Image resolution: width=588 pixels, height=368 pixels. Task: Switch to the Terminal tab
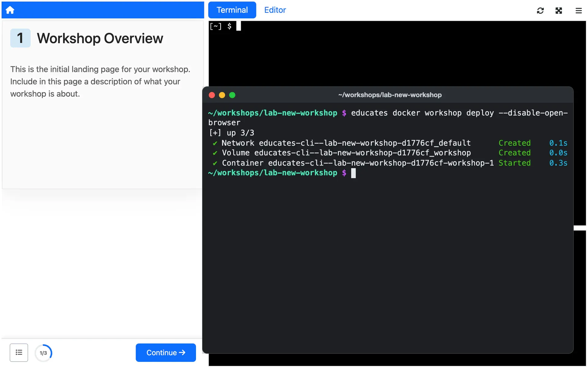[232, 10]
